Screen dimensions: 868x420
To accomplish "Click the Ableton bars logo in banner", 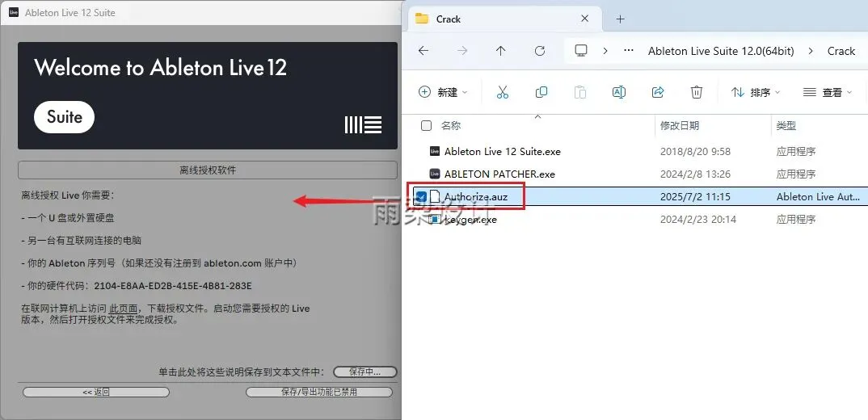I will (363, 124).
